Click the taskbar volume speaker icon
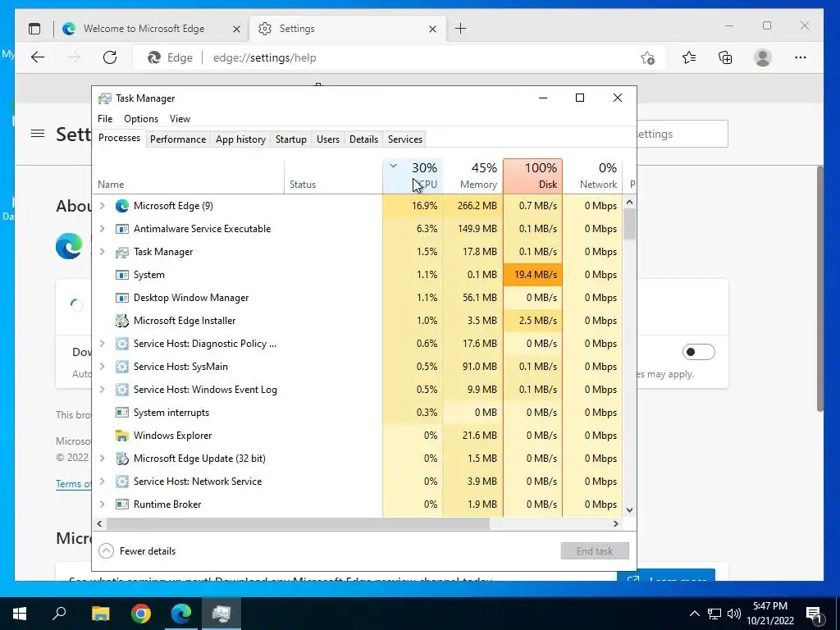Viewport: 840px width, 630px height. point(734,614)
